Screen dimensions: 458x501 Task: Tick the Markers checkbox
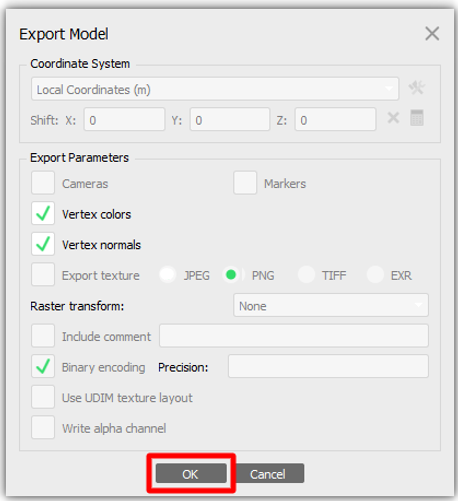tap(245, 183)
